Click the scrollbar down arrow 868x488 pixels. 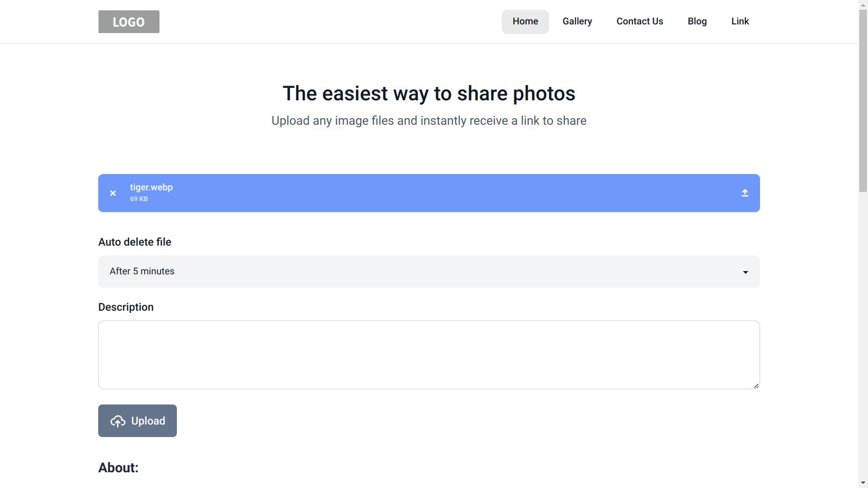click(863, 483)
